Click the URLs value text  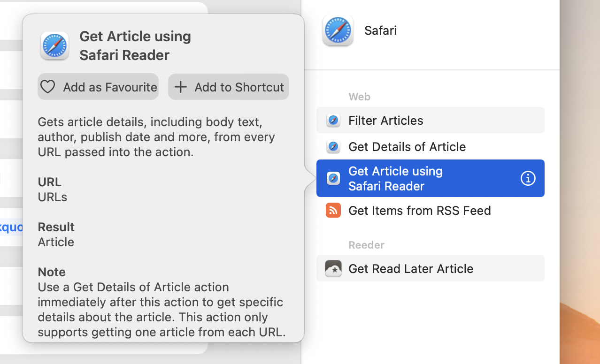[x=53, y=197]
